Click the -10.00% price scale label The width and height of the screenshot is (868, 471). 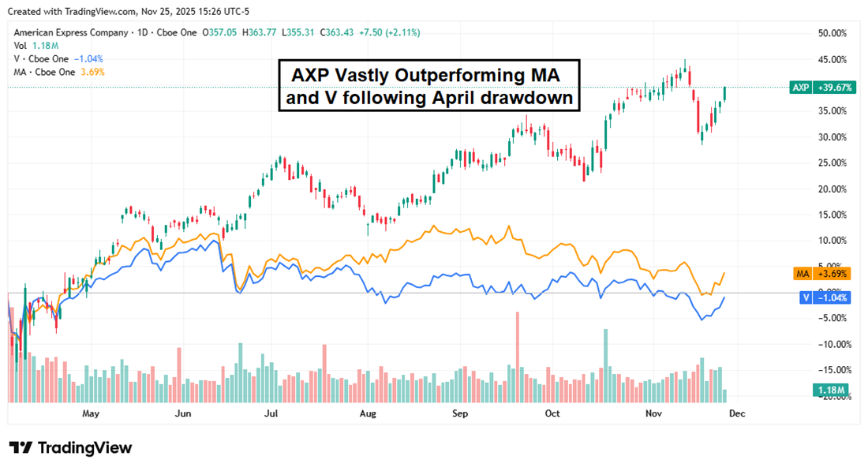pyautogui.click(x=832, y=344)
